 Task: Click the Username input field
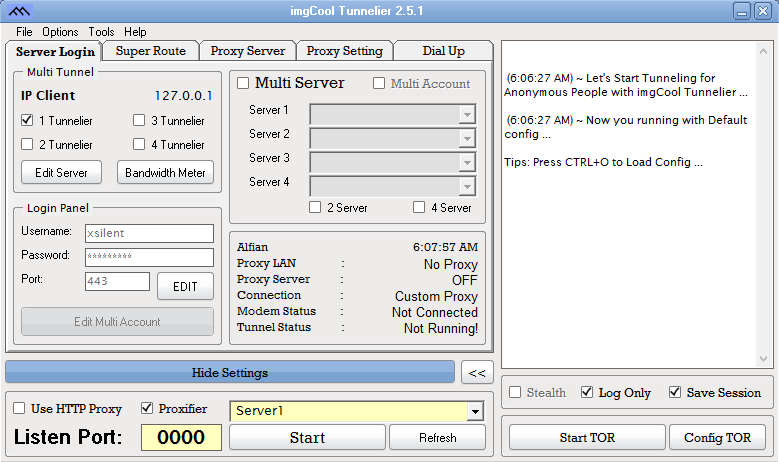click(149, 233)
